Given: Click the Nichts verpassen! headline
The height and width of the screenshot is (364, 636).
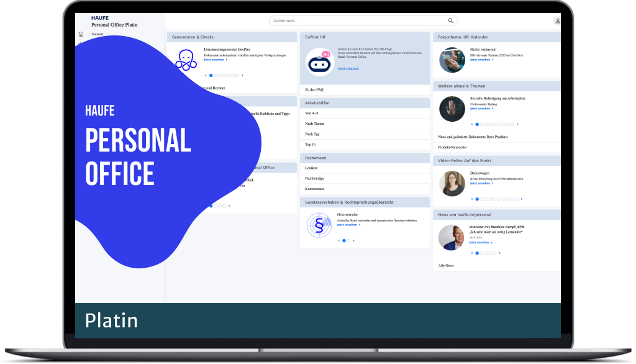Looking at the screenshot, I should (x=483, y=50).
